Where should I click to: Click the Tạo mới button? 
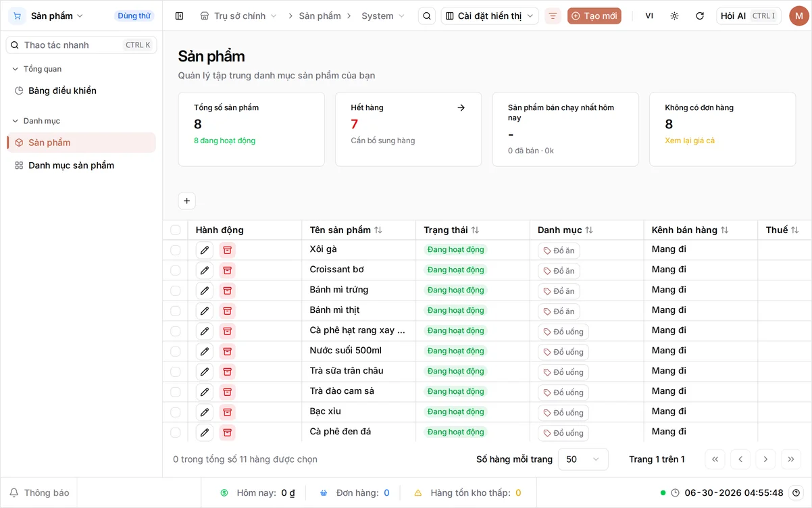tap(594, 16)
